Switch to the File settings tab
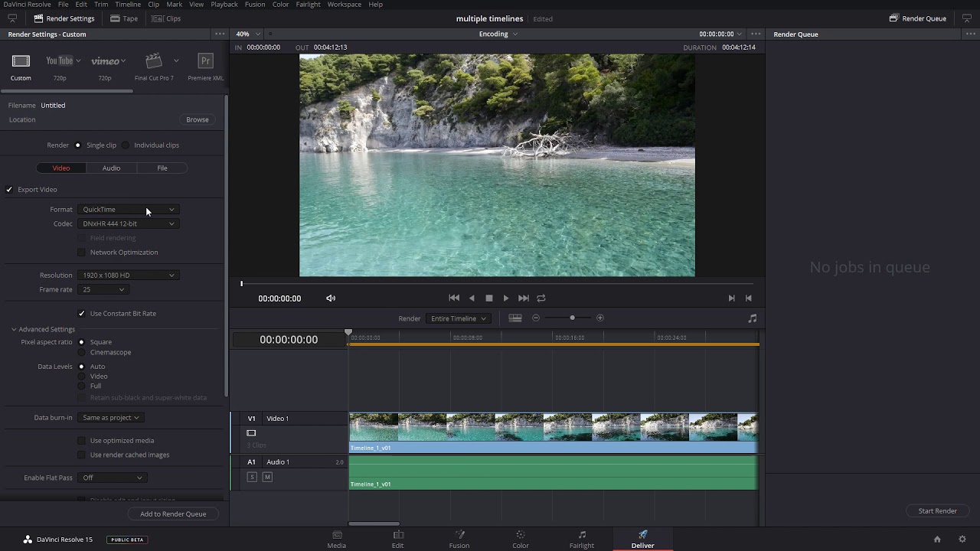This screenshot has width=980, height=551. click(x=162, y=168)
